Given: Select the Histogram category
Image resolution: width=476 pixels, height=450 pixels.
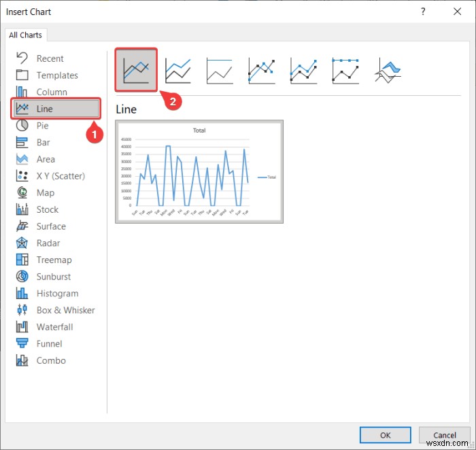Looking at the screenshot, I should [57, 294].
